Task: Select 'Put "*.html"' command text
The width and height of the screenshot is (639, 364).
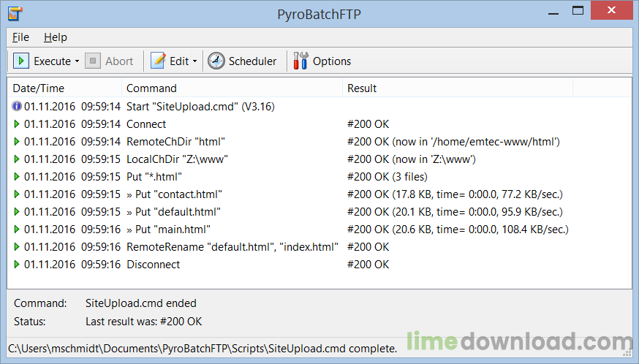Action: 154,176
